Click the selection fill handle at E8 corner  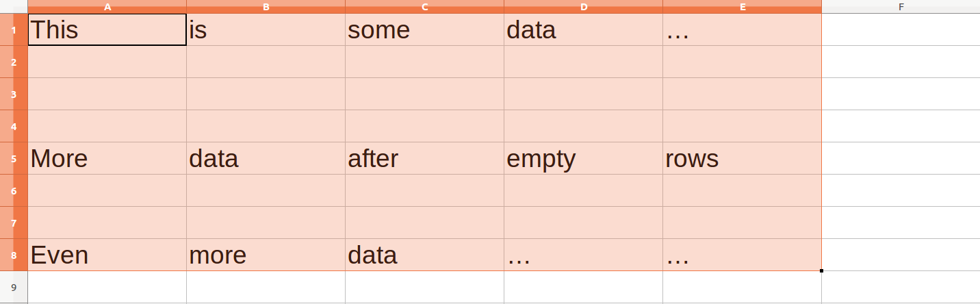pyautogui.click(x=821, y=270)
